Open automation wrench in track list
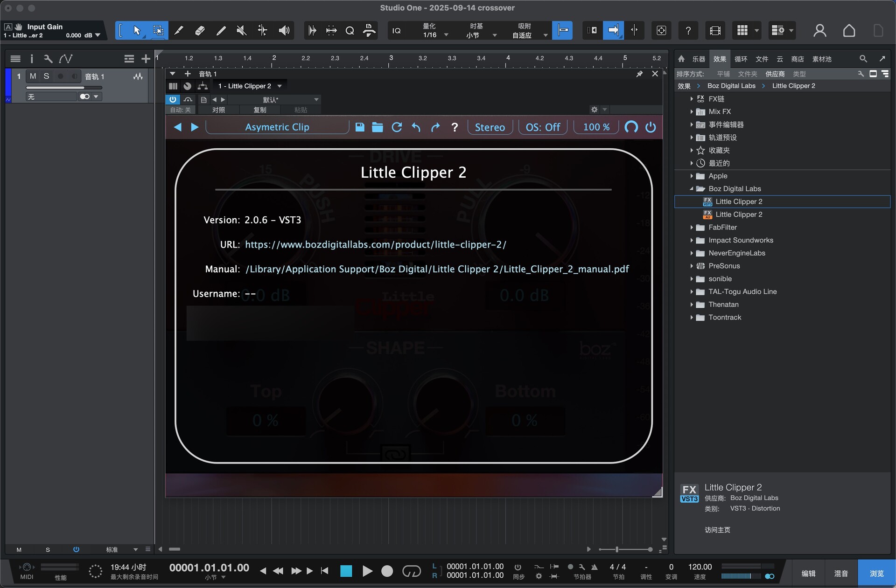The height and width of the screenshot is (588, 896). (x=48, y=59)
